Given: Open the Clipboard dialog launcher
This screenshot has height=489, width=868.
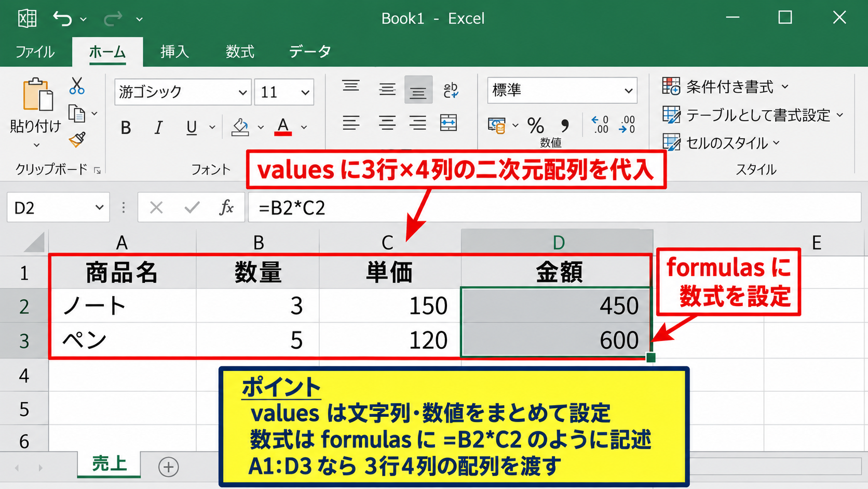Looking at the screenshot, I should click(x=97, y=170).
